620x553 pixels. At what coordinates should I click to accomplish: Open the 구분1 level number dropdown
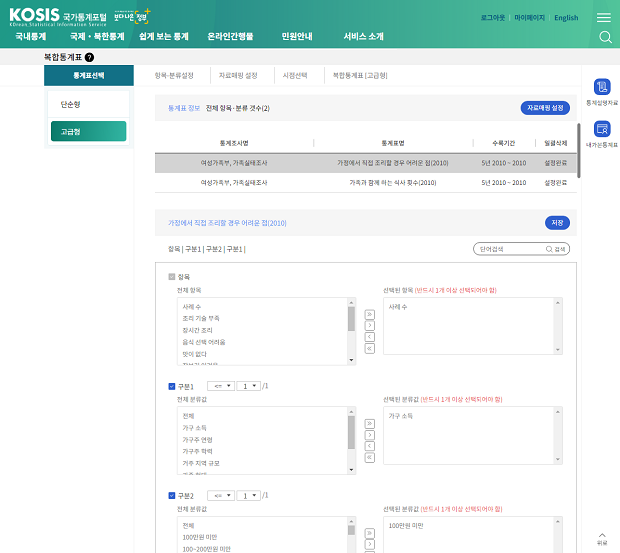pos(248,386)
